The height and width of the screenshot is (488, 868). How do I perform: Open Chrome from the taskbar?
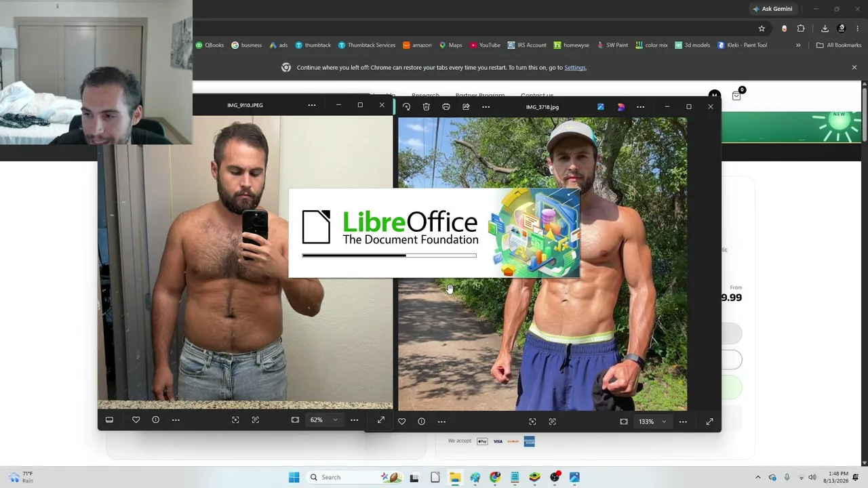tap(495, 477)
